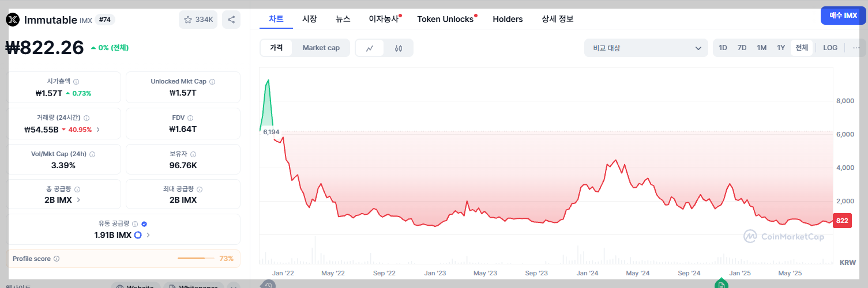Click the FDV info icon
The image size is (868, 288).
tap(191, 118)
